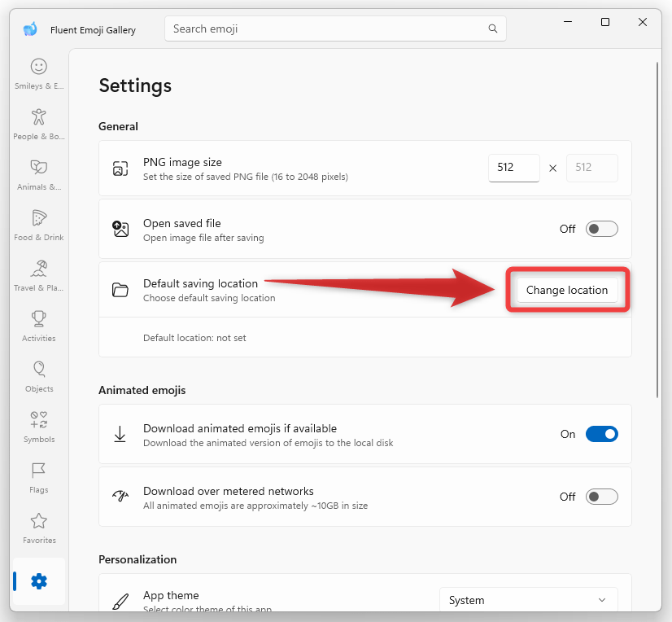This screenshot has width=672, height=622.
Task: Open the Smileys & Emotion category
Action: click(x=38, y=74)
